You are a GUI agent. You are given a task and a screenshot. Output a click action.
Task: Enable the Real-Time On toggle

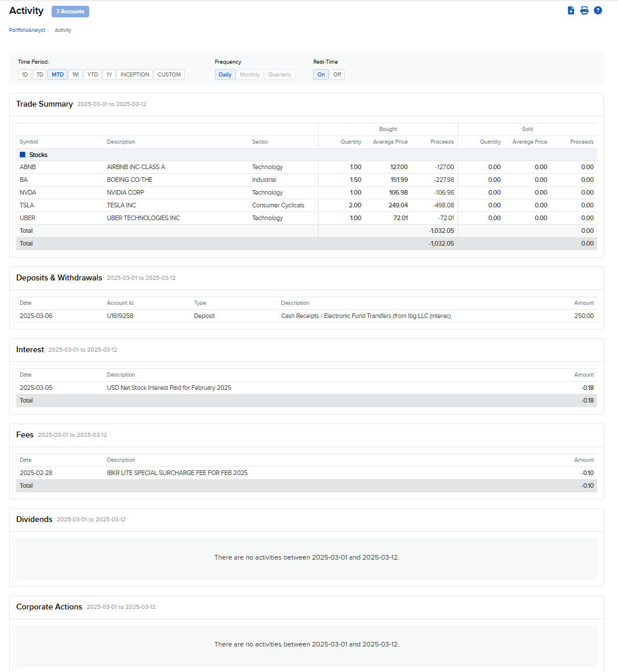pyautogui.click(x=321, y=74)
